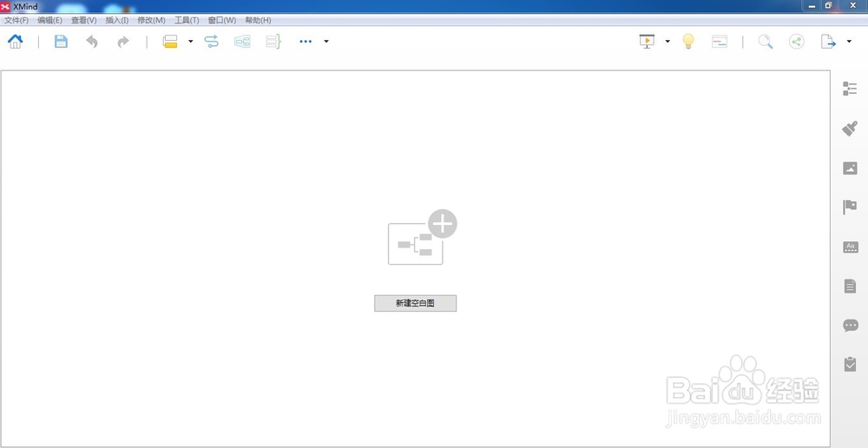Minimize the XMind window
Image resolution: width=868 pixels, height=448 pixels.
(812, 5)
